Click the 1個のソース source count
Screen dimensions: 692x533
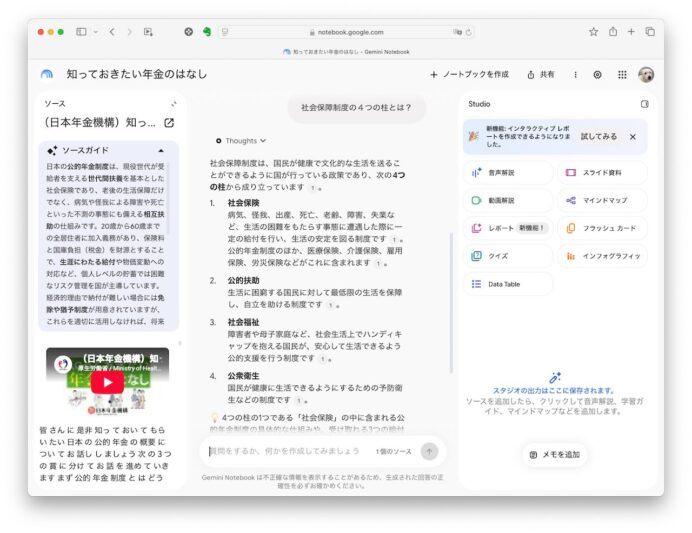(x=393, y=451)
